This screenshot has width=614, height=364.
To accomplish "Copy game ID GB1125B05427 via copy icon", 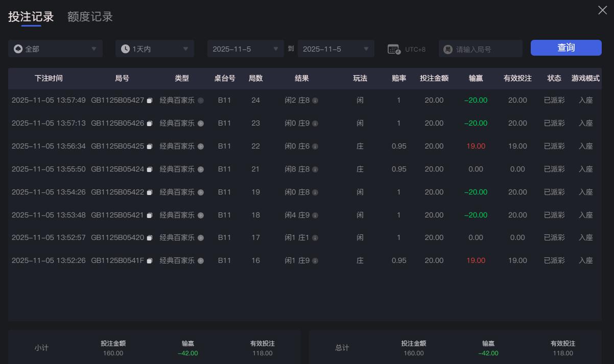I will (x=149, y=101).
